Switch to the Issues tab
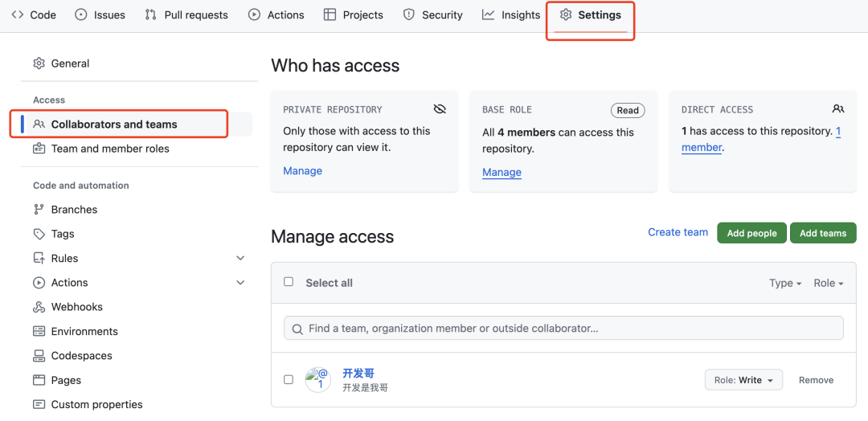This screenshot has width=868, height=421. click(100, 15)
